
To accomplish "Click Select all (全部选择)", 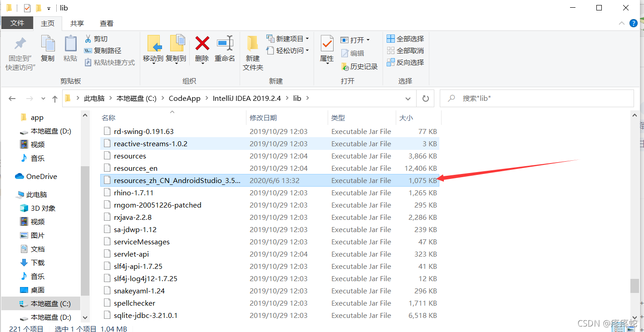I will (405, 39).
